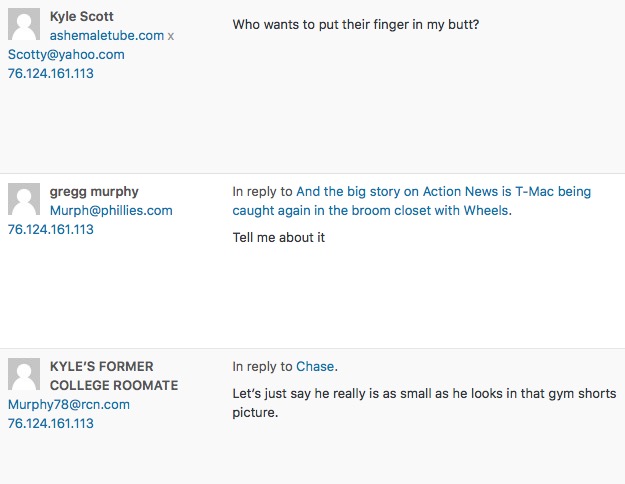Open the Murph@phillies.com email link
The image size is (625, 484).
(111, 211)
